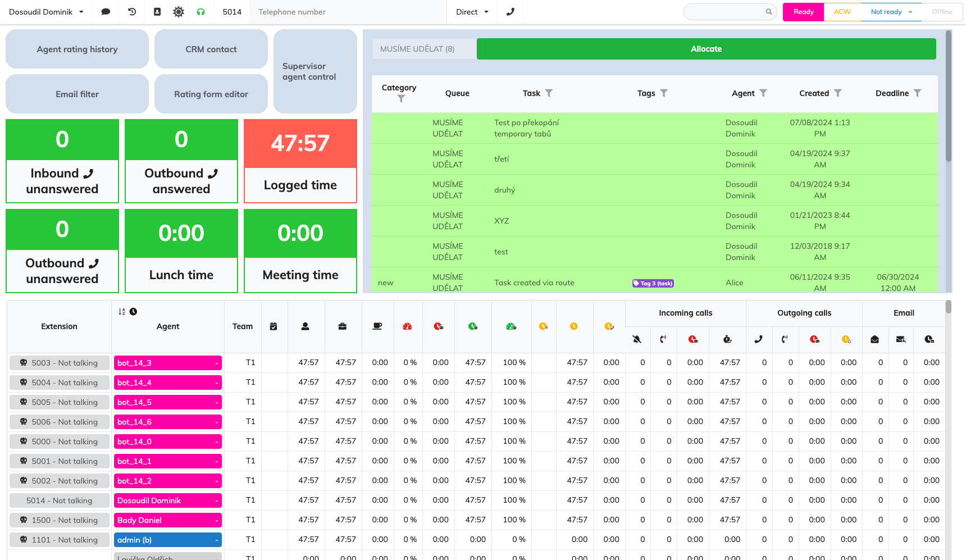Open the Not ready status dropdown
Viewport: 966px width, 560px height.
tap(891, 12)
